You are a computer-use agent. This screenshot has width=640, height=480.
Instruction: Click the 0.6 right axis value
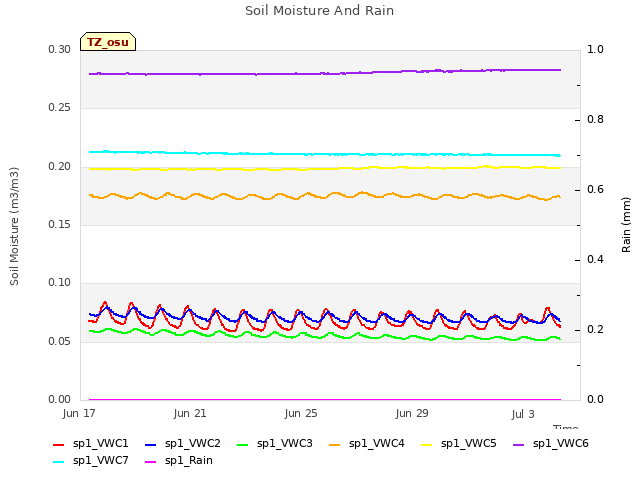click(x=595, y=189)
